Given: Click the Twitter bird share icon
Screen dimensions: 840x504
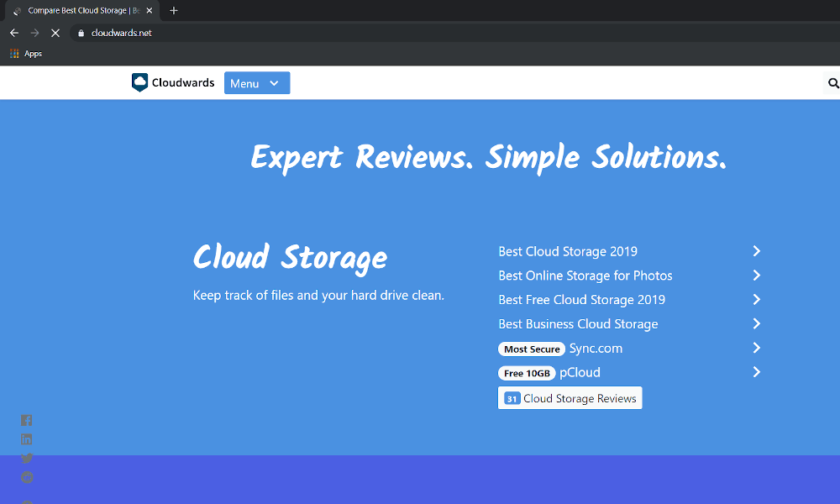Looking at the screenshot, I should pos(27,459).
